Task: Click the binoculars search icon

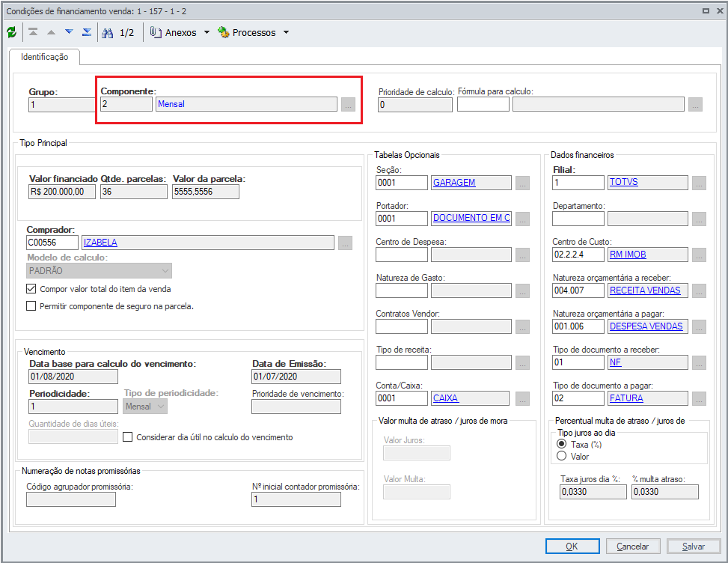Action: point(108,32)
